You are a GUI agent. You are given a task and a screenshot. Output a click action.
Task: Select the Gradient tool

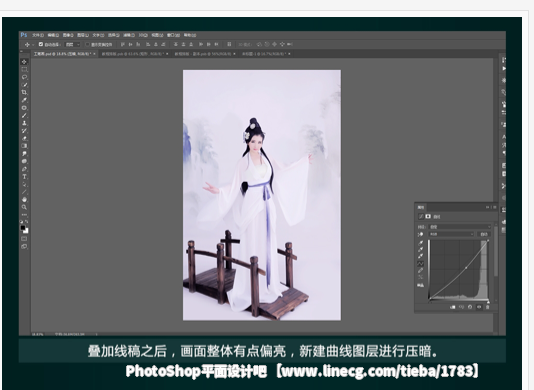[24, 146]
